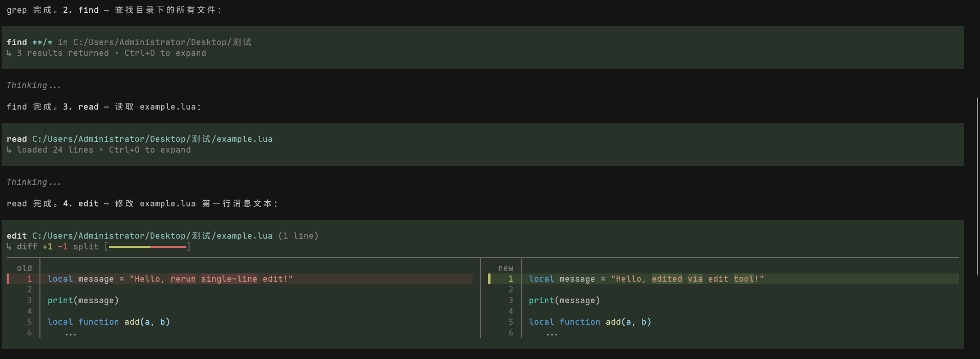The width and height of the screenshot is (980, 359).
Task: Click print(message) in the old pane
Action: click(83, 301)
